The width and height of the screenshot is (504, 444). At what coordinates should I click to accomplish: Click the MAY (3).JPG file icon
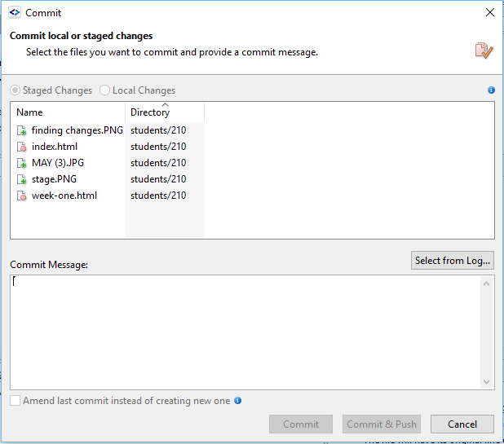point(22,163)
